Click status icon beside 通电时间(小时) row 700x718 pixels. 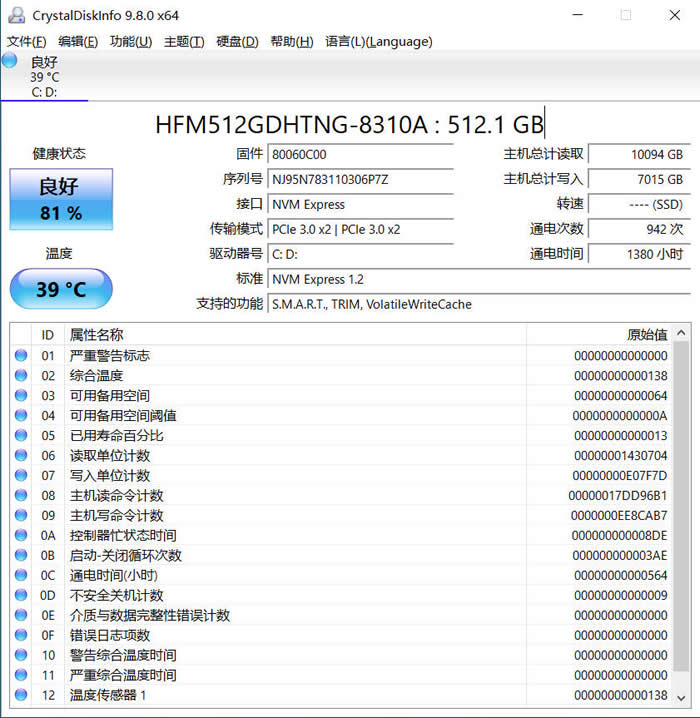pyautogui.click(x=21, y=576)
